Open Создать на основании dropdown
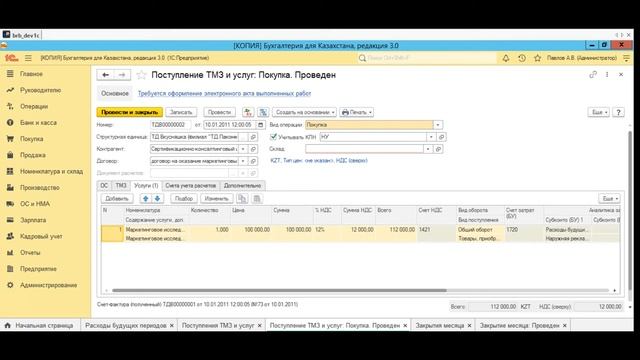640x360 pixels. (304, 112)
